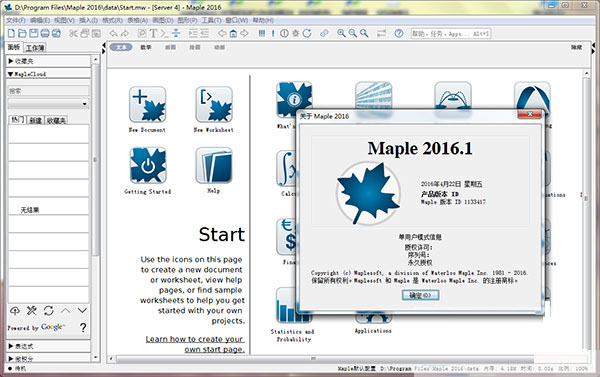Open the 文件(F) menu
The height and width of the screenshot is (377, 600).
(x=16, y=20)
